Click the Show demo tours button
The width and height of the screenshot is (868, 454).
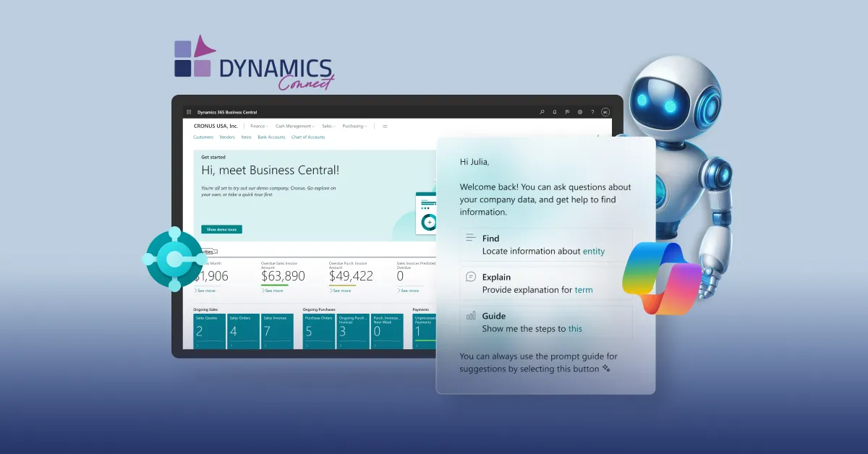click(221, 229)
